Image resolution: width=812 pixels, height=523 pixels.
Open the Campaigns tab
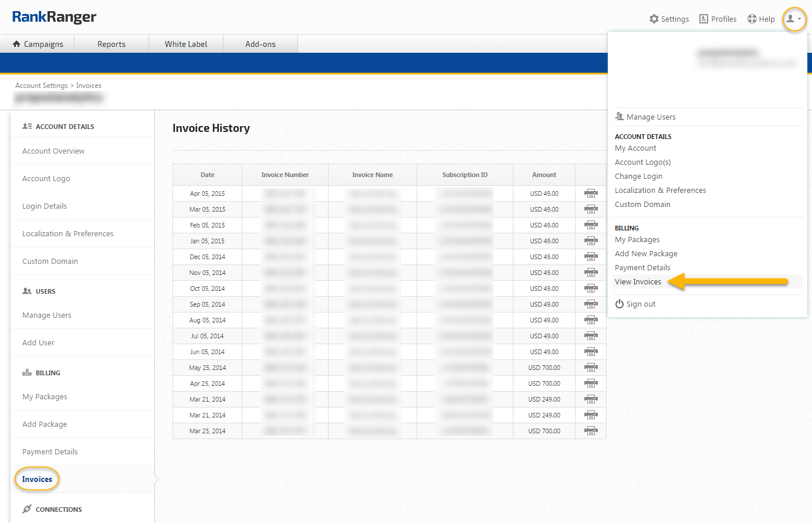pyautogui.click(x=38, y=44)
